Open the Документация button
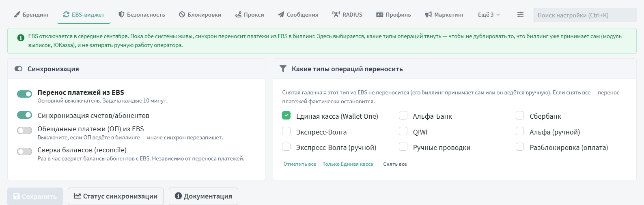 [203, 196]
